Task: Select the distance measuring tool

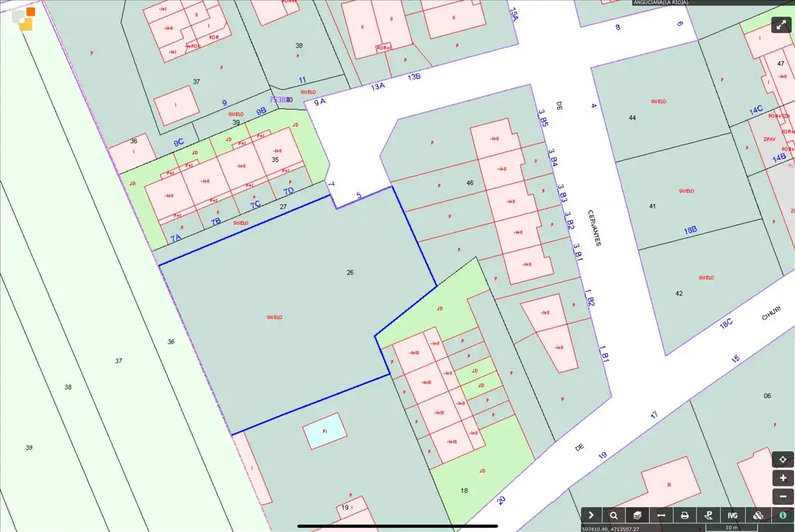Action: [x=661, y=515]
